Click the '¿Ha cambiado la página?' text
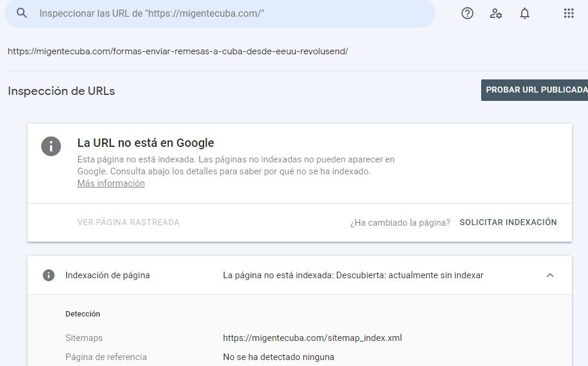The image size is (588, 366). pyautogui.click(x=400, y=223)
